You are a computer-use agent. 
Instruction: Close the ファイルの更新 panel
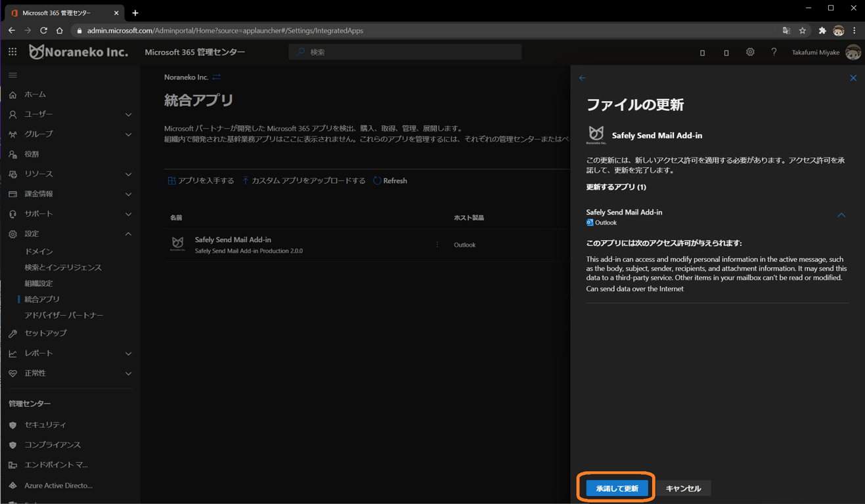[x=853, y=78]
